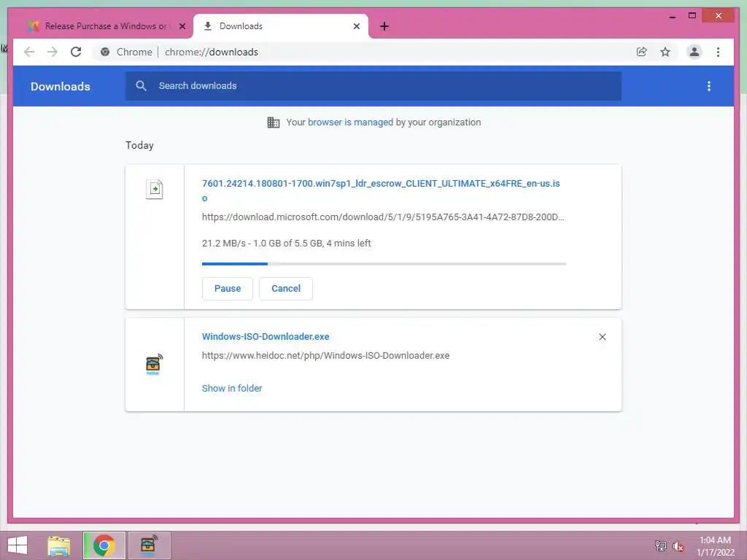Click the muted volume tray icon

(x=678, y=546)
